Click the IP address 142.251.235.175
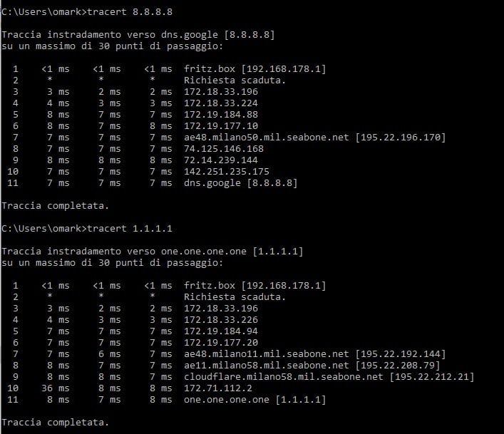This screenshot has width=504, height=434. point(227,171)
